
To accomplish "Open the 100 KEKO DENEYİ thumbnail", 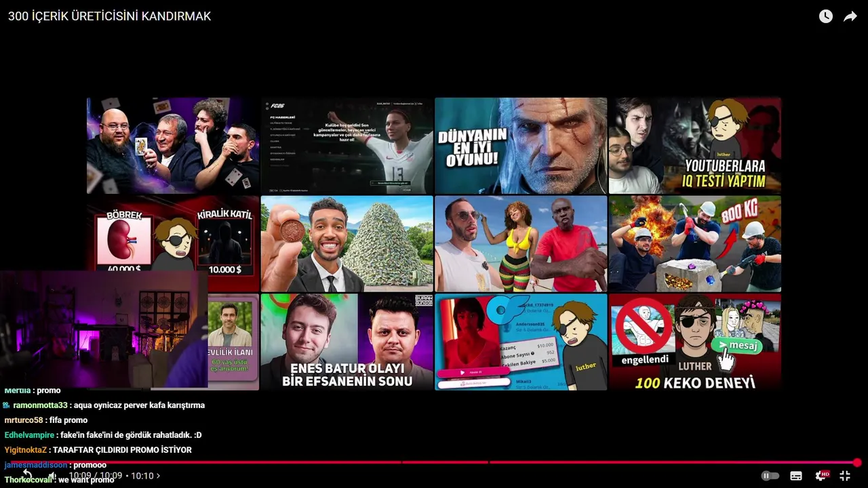I will (x=695, y=342).
